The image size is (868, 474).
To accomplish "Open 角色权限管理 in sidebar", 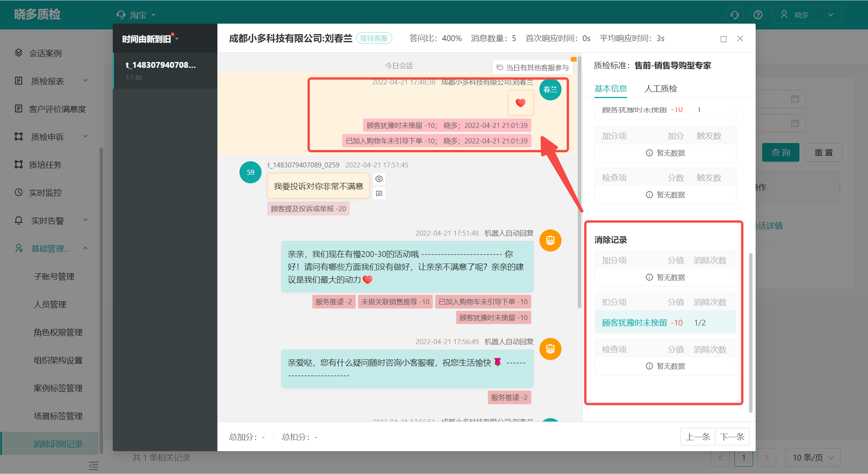I will click(x=58, y=332).
